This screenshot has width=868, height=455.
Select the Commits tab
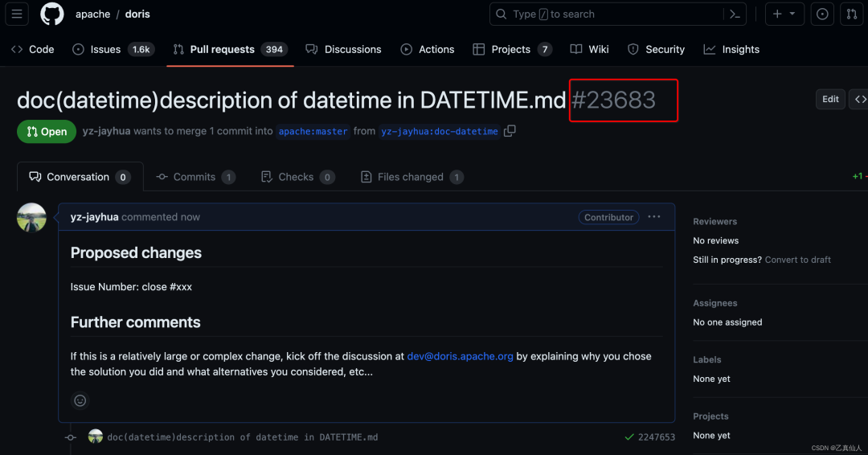coord(195,177)
